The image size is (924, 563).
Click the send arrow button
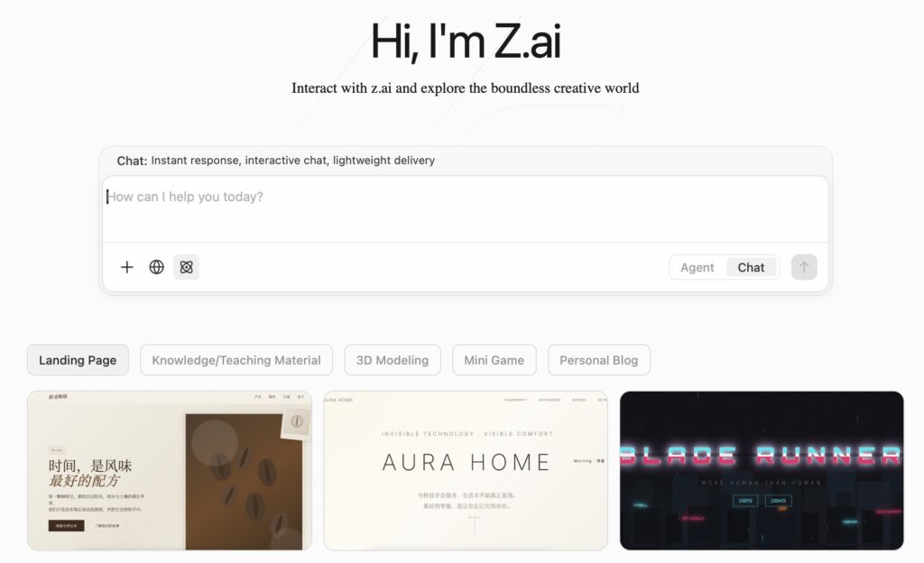point(804,267)
